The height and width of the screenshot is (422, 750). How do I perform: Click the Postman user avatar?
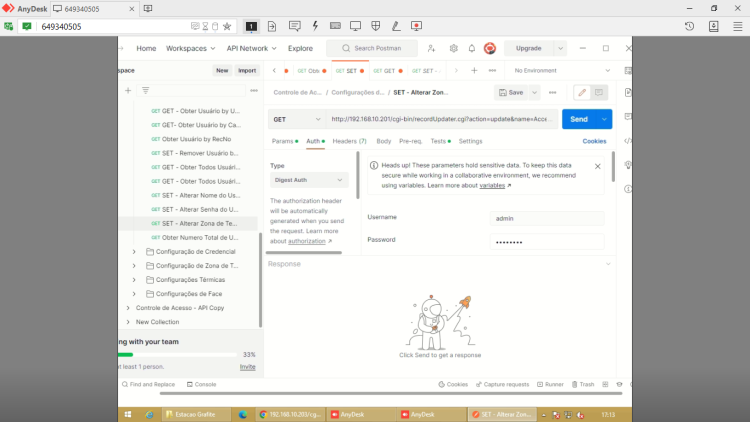490,48
